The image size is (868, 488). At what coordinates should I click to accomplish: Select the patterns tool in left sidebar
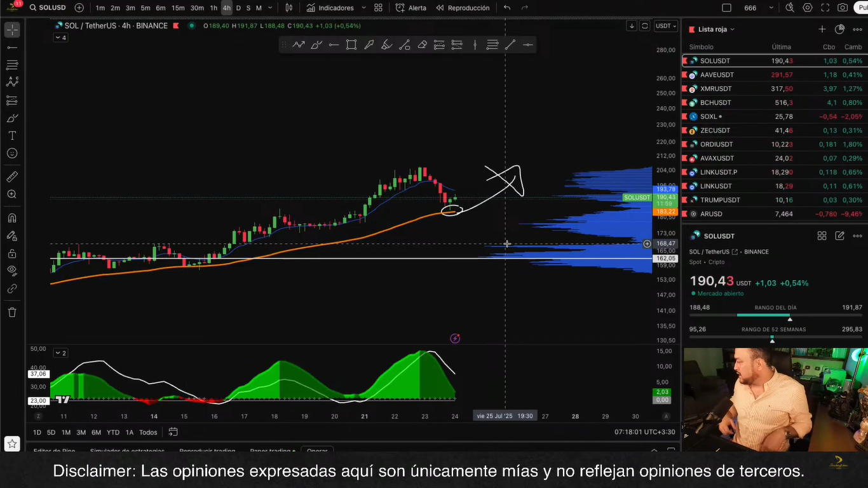click(x=12, y=83)
